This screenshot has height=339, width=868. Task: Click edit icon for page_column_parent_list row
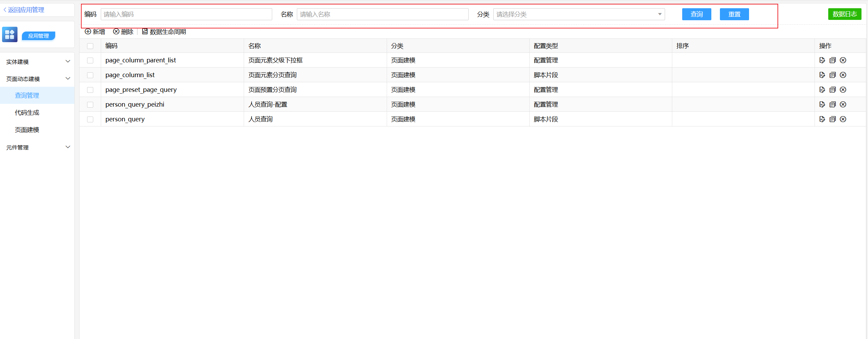coord(822,60)
